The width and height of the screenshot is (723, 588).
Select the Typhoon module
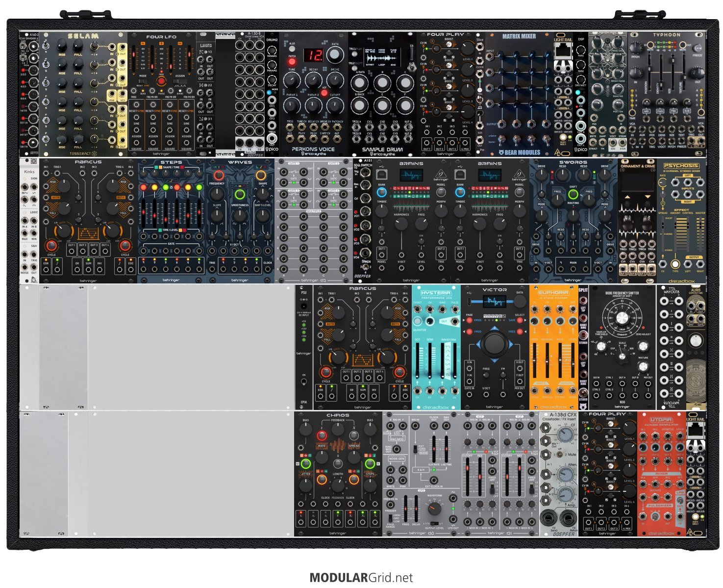point(667,94)
